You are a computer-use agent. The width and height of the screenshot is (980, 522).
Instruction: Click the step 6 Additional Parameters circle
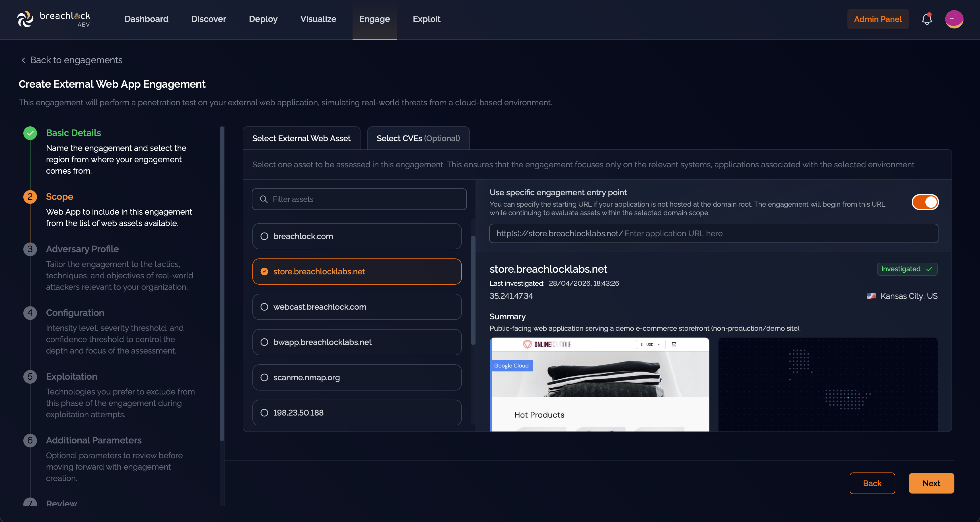(x=30, y=440)
